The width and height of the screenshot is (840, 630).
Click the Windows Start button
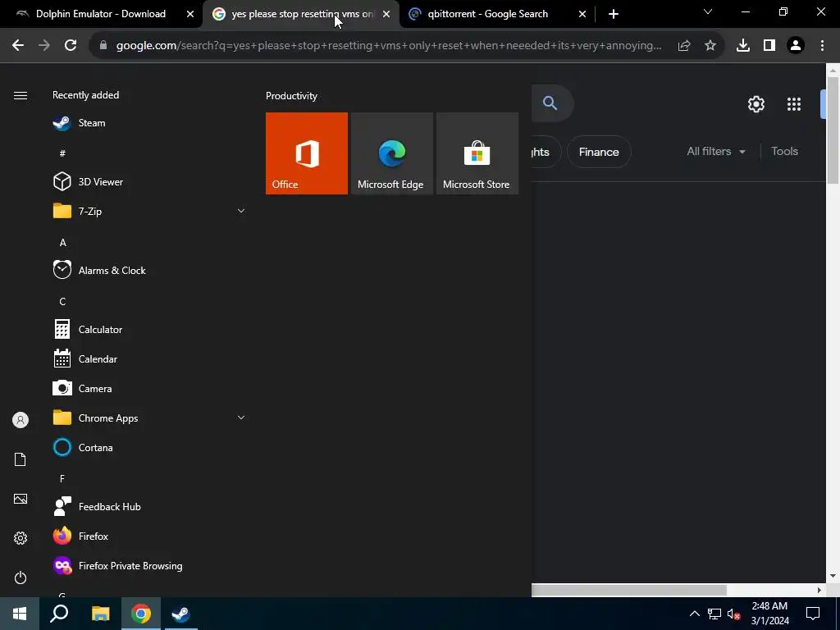[x=20, y=614]
